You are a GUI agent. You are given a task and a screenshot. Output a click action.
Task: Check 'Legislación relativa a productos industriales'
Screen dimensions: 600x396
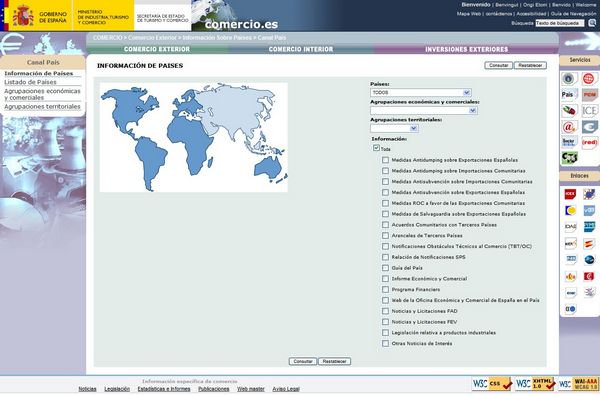[x=385, y=333]
